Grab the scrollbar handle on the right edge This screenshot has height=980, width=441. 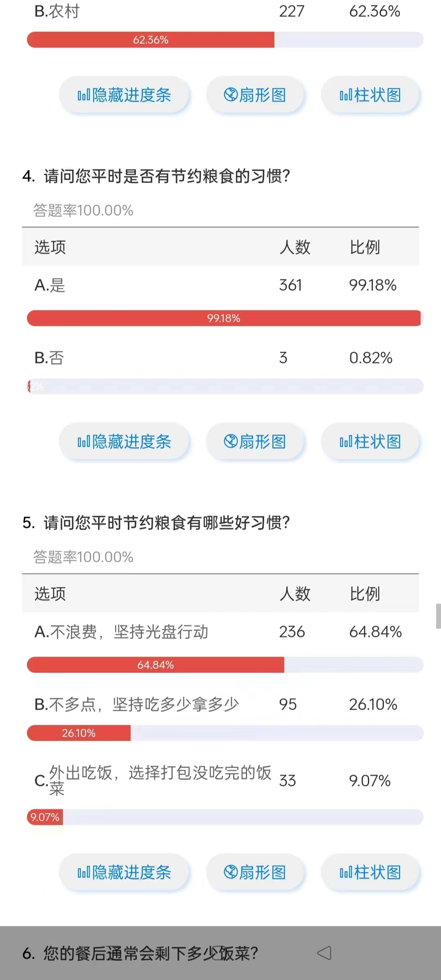pos(438,616)
